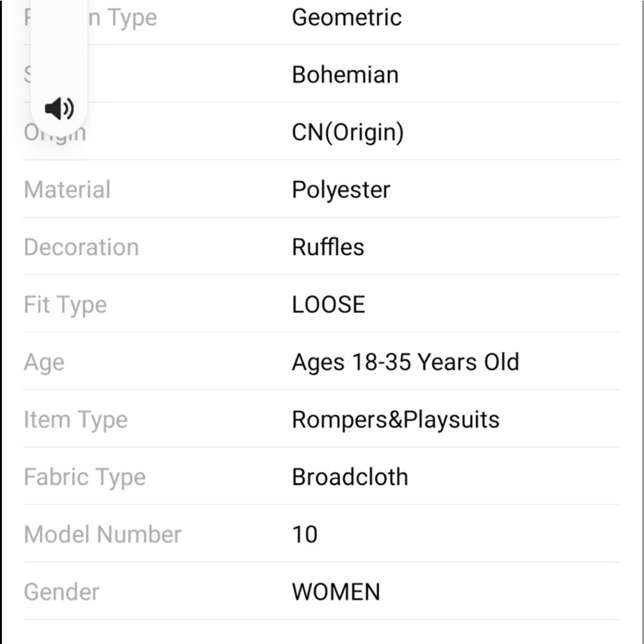Tap the Age label
The image size is (644, 644).
(44, 363)
